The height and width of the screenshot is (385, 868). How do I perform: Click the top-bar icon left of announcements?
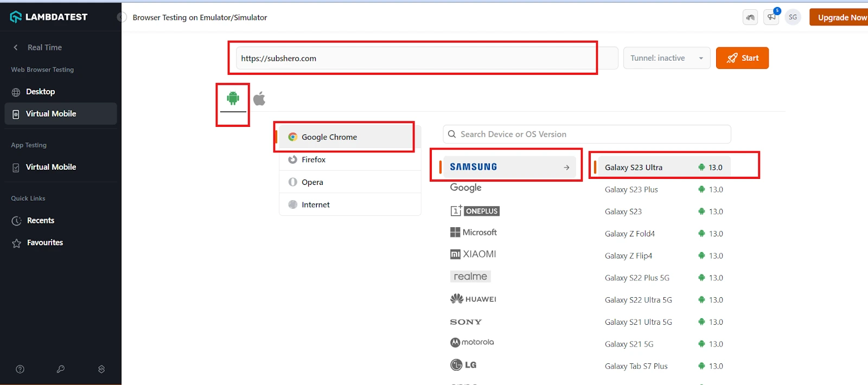[750, 17]
